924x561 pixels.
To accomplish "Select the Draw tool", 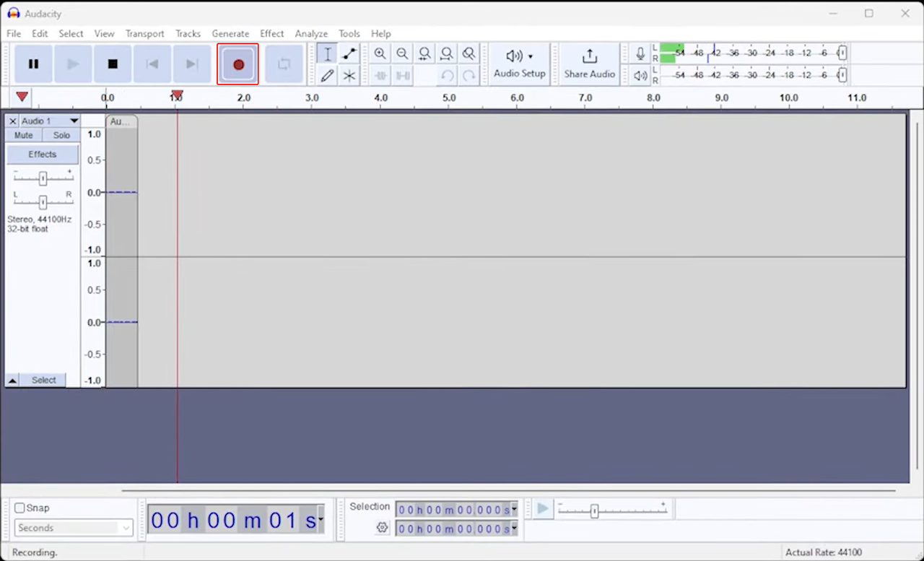I will [327, 75].
